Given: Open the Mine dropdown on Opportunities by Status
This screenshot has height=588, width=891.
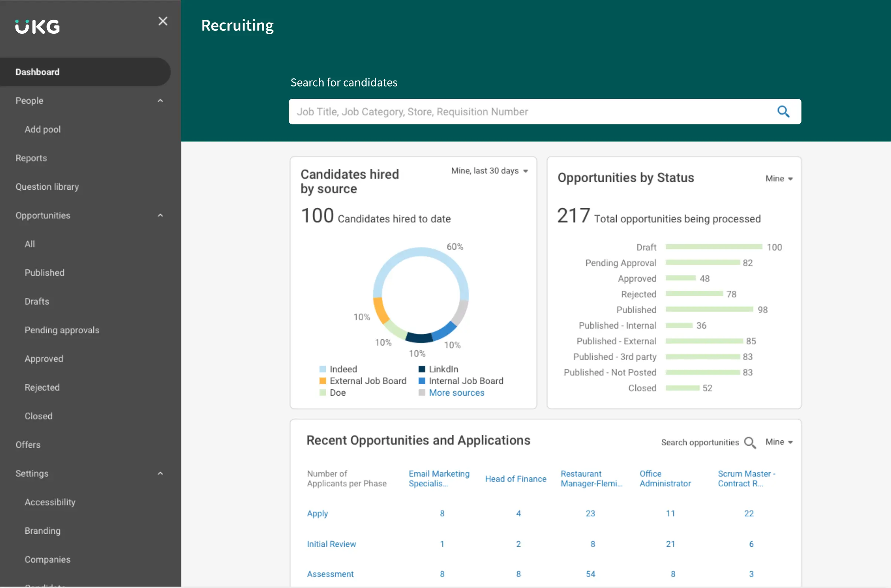Looking at the screenshot, I should pyautogui.click(x=779, y=178).
